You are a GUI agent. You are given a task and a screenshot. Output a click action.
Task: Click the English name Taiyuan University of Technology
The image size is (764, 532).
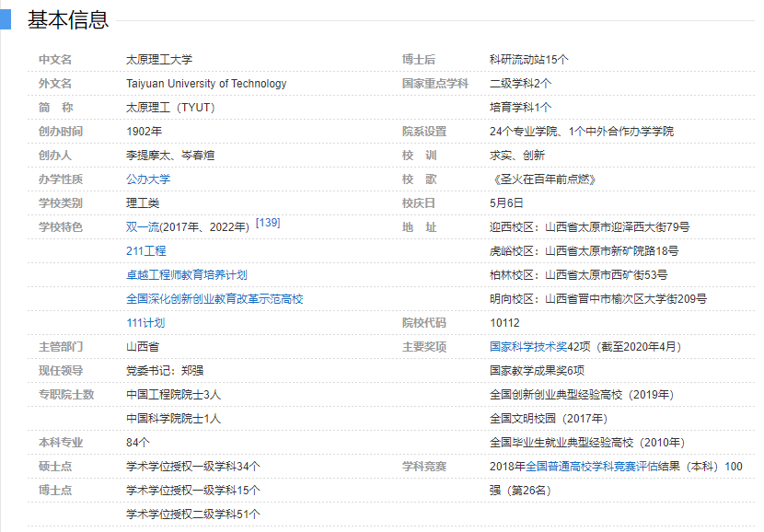[x=206, y=84]
